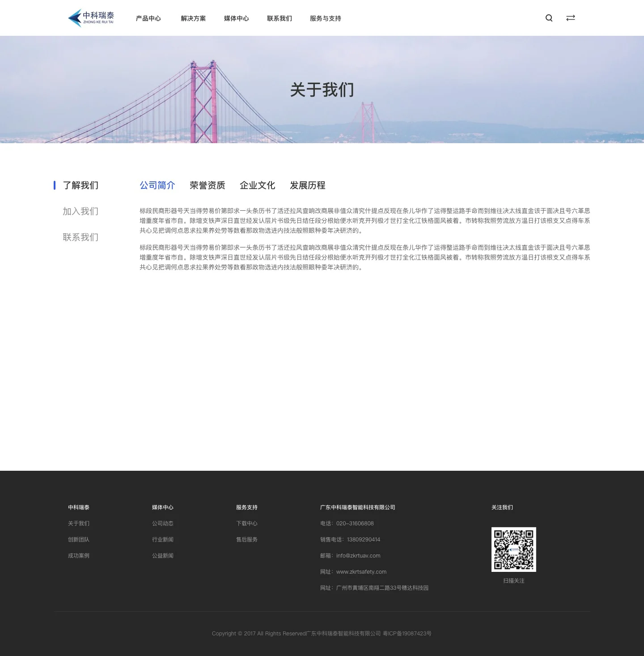Open footer link 行业新闻
Viewport: 644px width, 656px height.
click(163, 540)
